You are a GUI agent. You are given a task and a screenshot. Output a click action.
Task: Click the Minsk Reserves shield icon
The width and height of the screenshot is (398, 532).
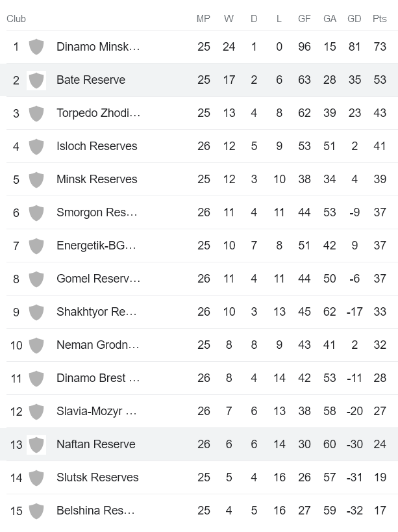click(x=36, y=179)
